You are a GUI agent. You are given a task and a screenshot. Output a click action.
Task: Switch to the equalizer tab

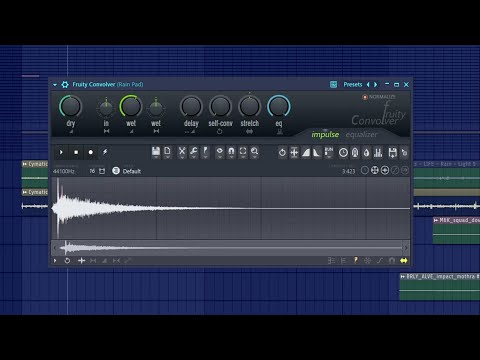(362, 134)
